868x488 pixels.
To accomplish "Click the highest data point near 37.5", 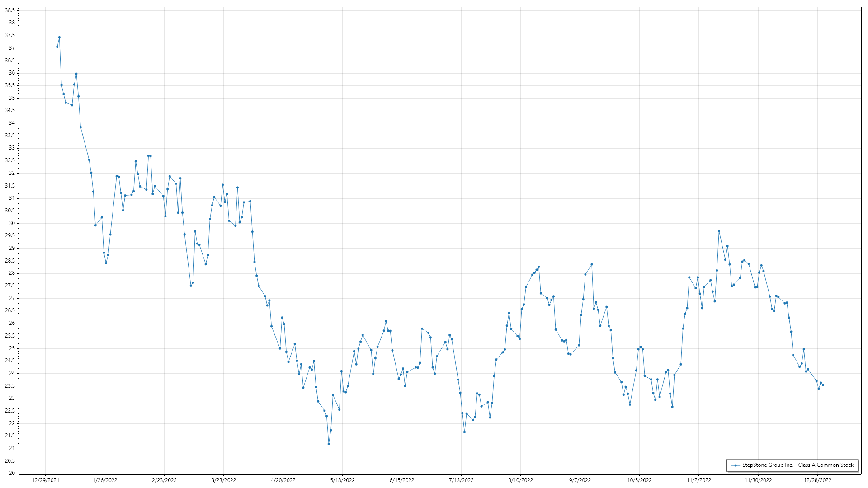I will tap(59, 38).
